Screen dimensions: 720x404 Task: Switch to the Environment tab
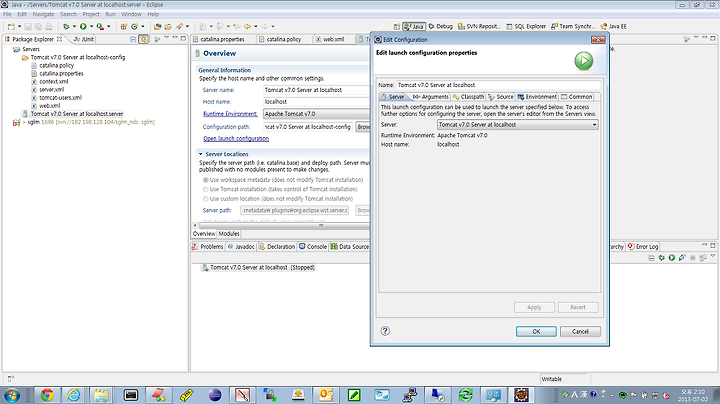click(x=537, y=97)
